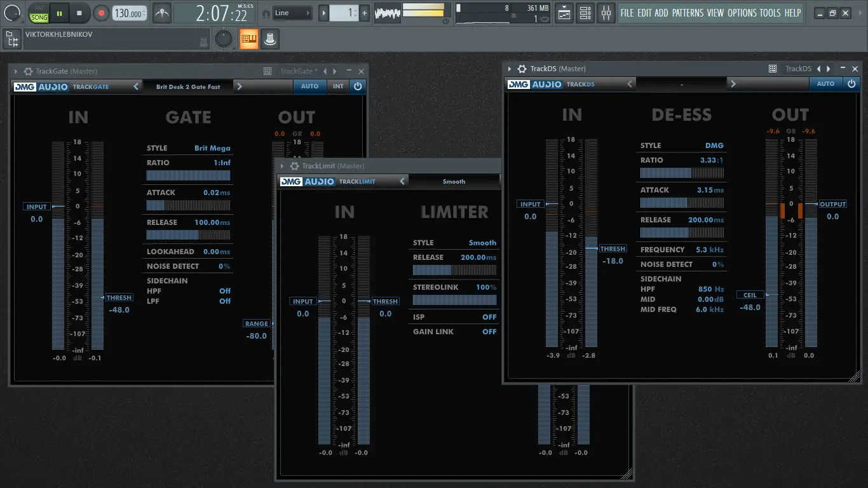The image size is (868, 488).
Task: Toggle AUTO in TrackGate header
Action: [309, 86]
